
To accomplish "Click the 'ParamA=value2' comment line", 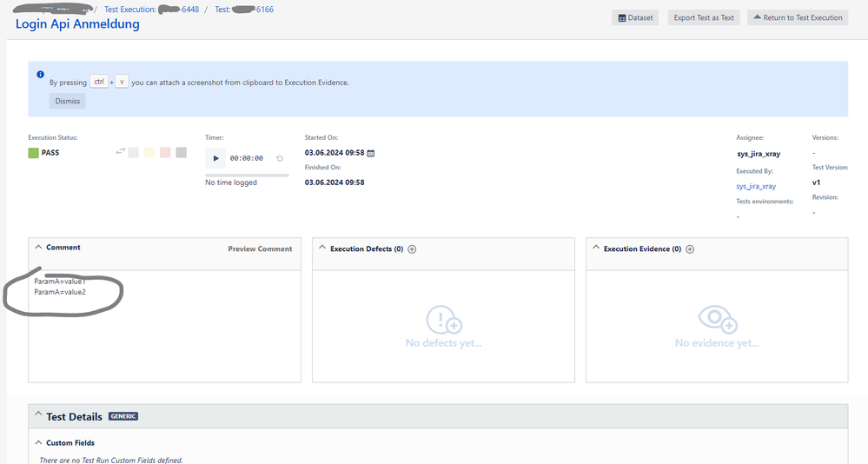I will click(x=60, y=292).
